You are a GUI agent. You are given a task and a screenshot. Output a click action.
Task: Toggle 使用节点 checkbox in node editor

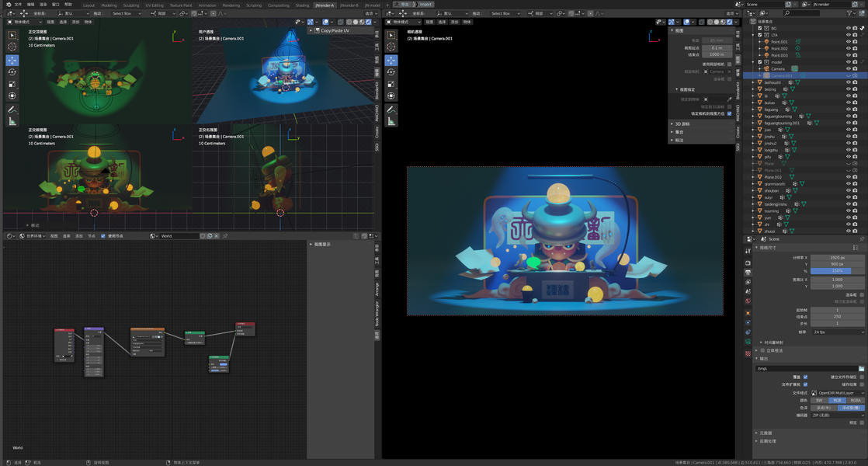click(103, 236)
